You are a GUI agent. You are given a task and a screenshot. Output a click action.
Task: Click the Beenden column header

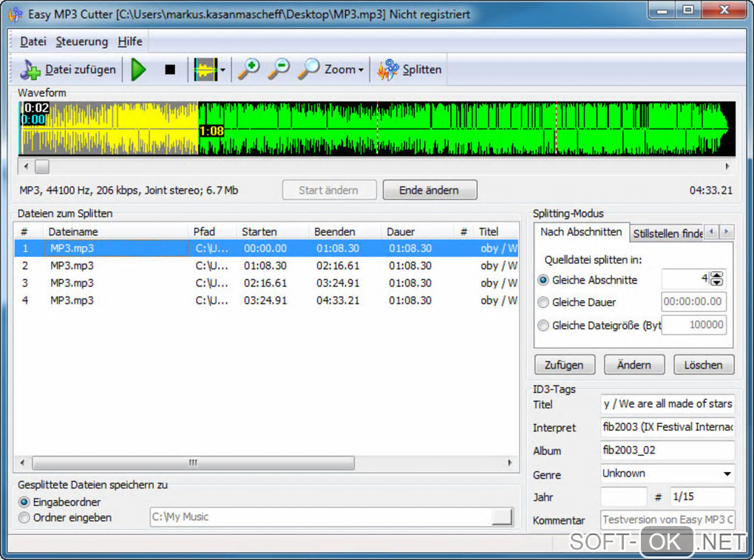pyautogui.click(x=344, y=232)
